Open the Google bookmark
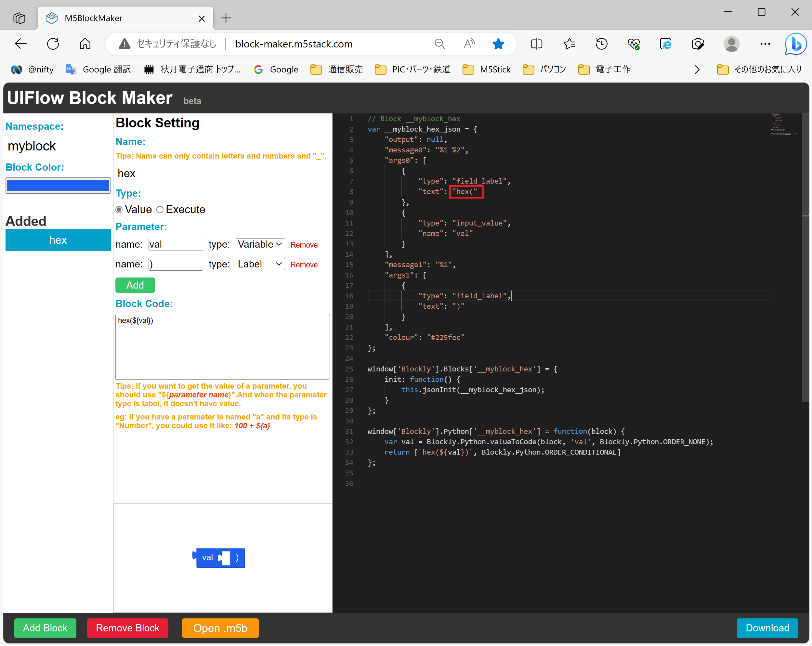 [276, 70]
